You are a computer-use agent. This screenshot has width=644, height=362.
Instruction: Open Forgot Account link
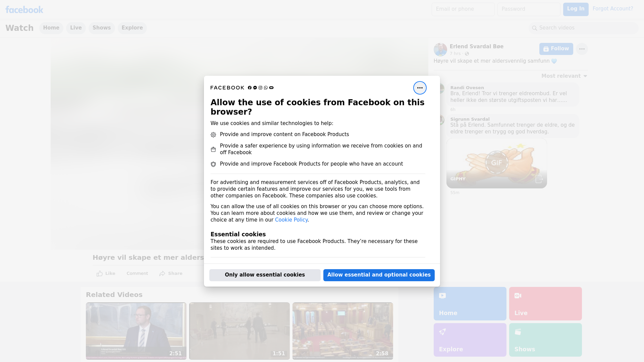point(612,9)
